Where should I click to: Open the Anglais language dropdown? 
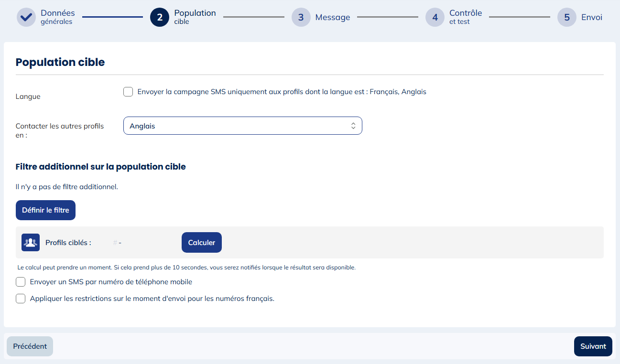[242, 126]
